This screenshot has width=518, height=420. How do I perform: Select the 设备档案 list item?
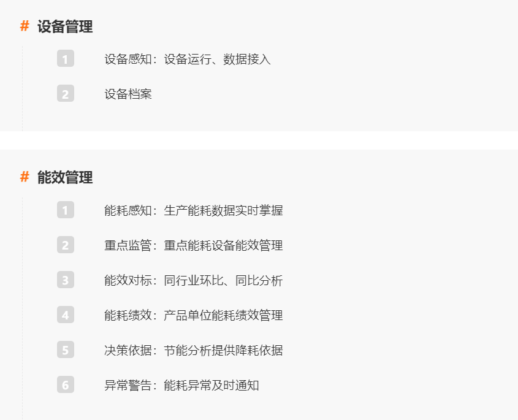[x=128, y=94]
